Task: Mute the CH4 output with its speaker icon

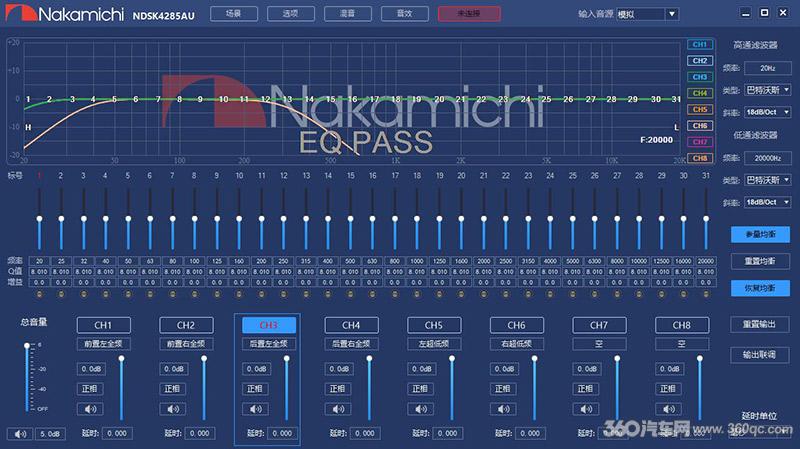Action: click(x=338, y=409)
